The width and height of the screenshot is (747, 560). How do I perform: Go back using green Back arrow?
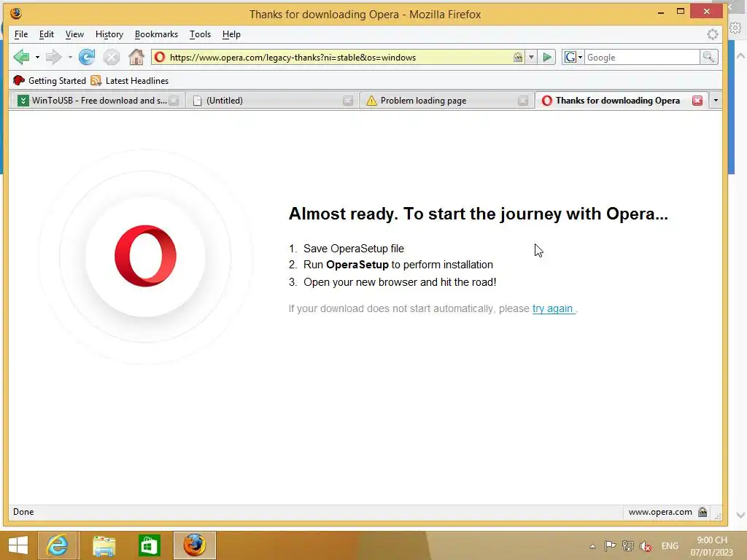(x=21, y=57)
